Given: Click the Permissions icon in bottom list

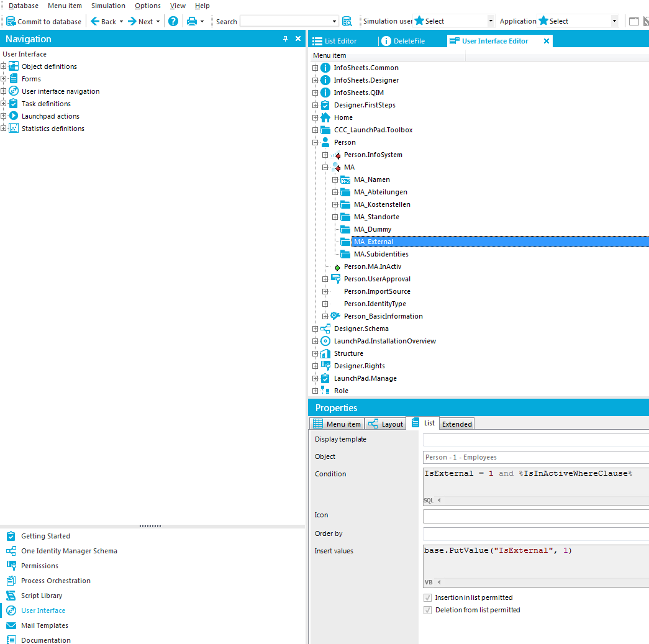Looking at the screenshot, I should (11, 566).
